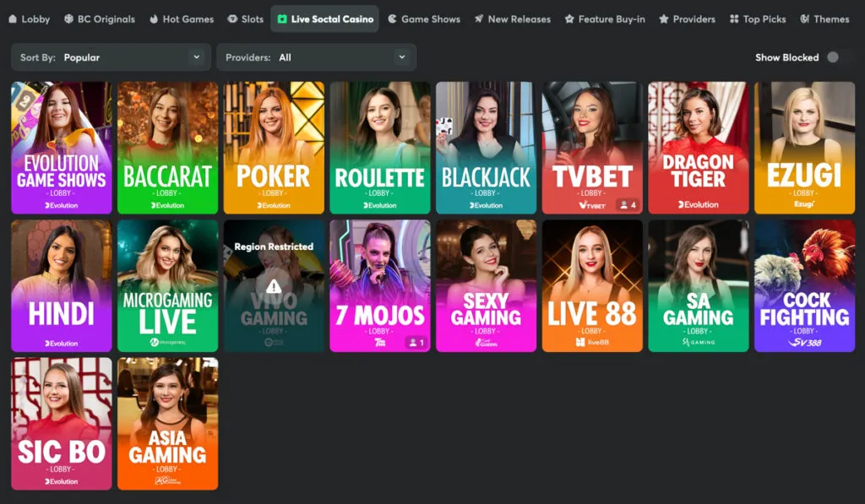Click the TVBET logo on the TVBET card
Viewport: 865px width, 504px height.
tap(592, 205)
